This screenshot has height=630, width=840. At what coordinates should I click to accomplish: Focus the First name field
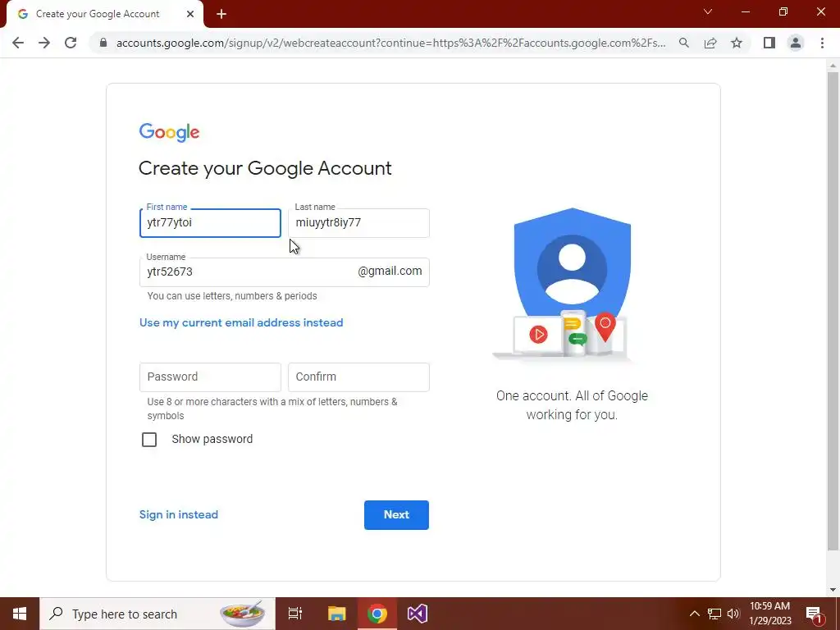coord(210,223)
